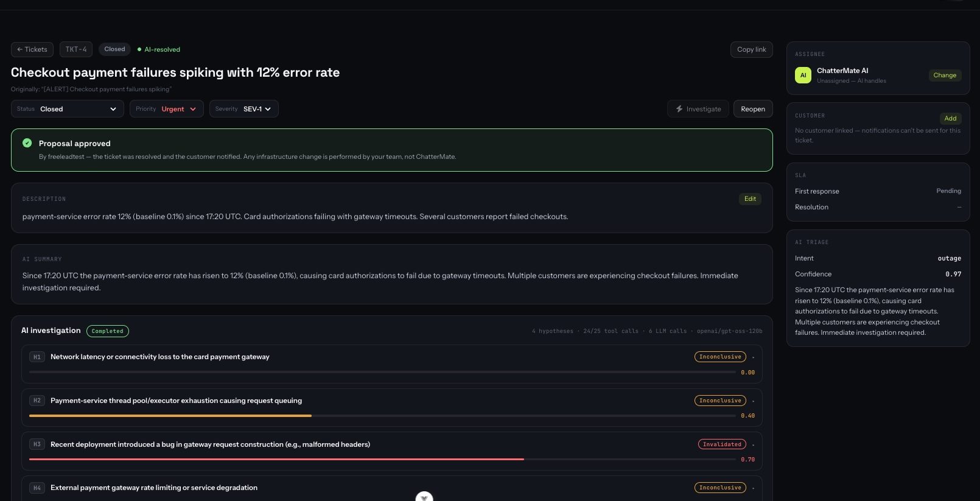Reopen the ticket
This screenshot has height=501, width=980.
click(x=753, y=109)
